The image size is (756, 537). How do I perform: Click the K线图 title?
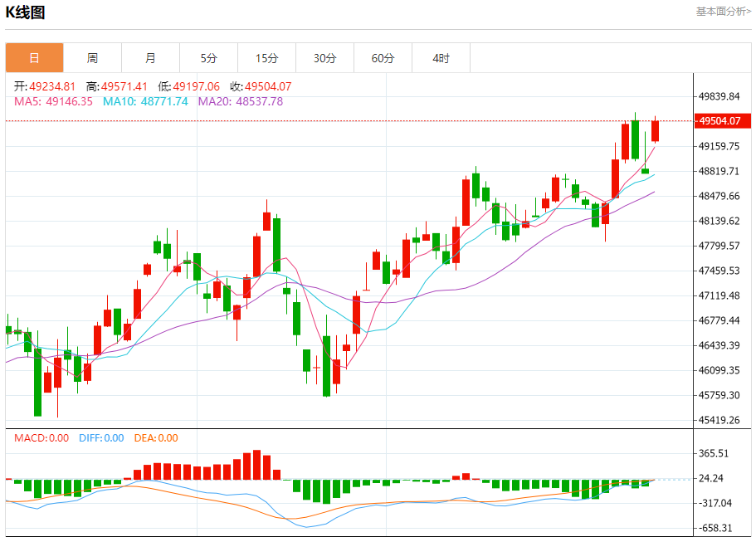(x=25, y=12)
